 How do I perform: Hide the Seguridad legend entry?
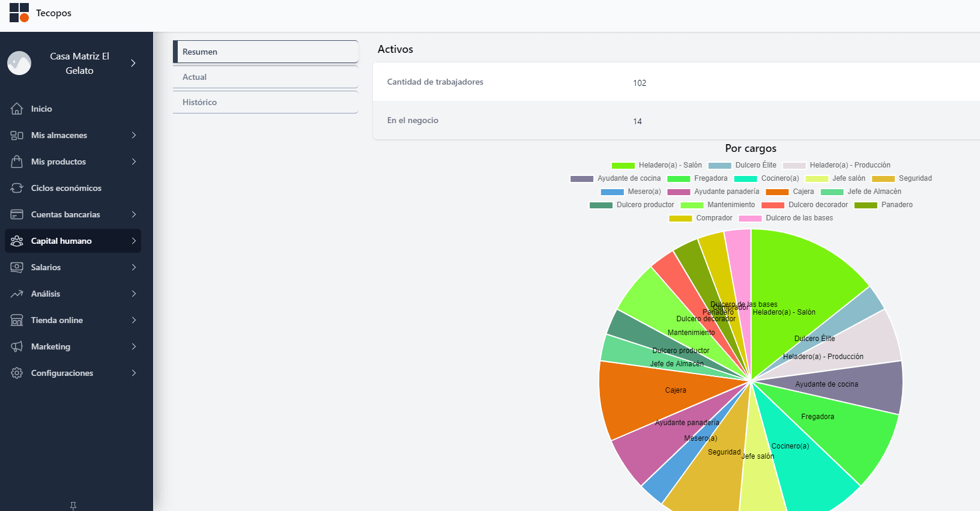point(901,178)
